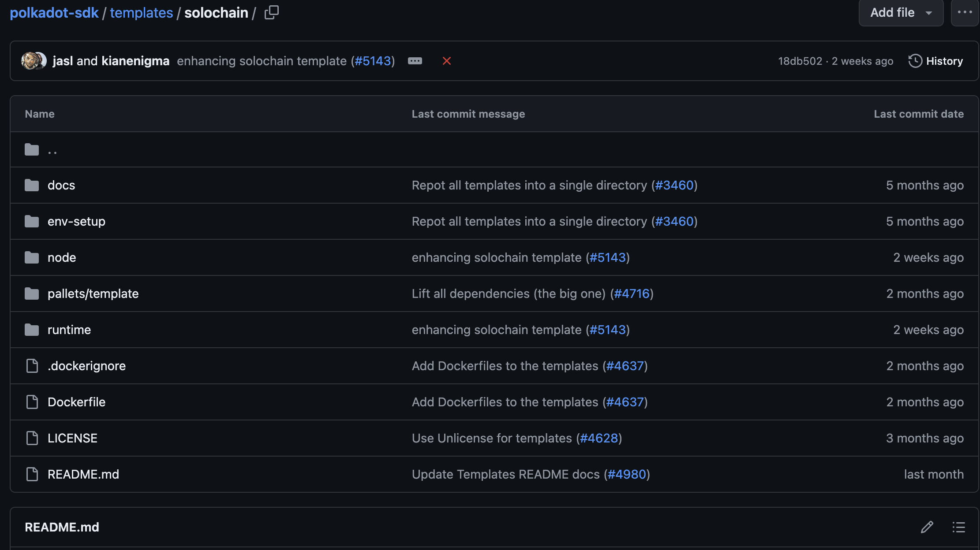Viewport: 980px width, 550px height.
Task: Expand the commit message ellipsis button
Action: (x=415, y=61)
